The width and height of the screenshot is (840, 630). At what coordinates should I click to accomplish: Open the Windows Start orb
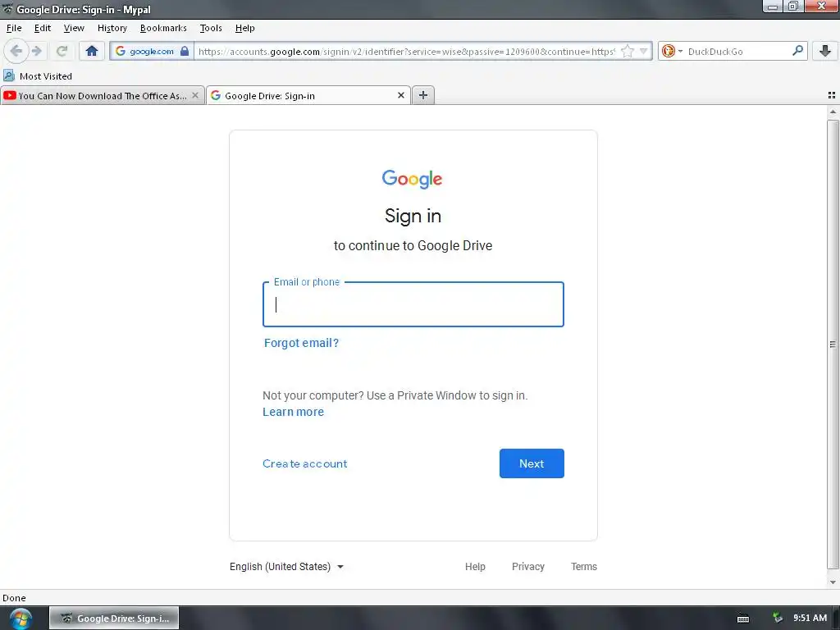(21, 619)
